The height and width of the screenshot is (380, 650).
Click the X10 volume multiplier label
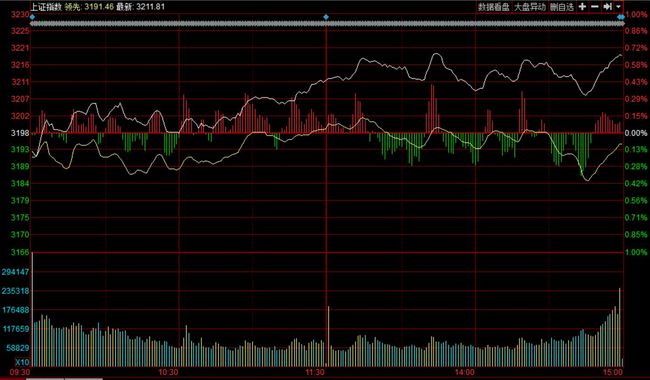(x=22, y=363)
